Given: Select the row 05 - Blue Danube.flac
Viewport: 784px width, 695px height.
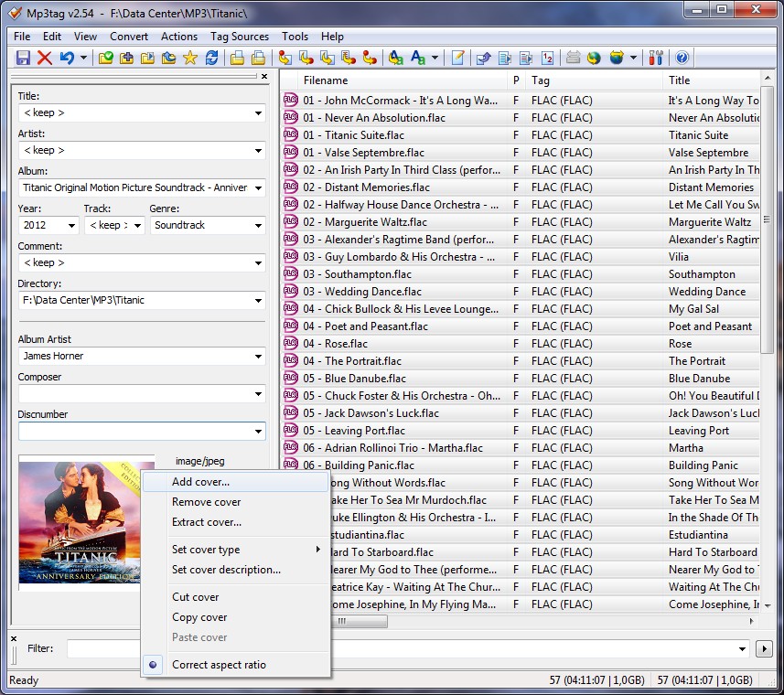Looking at the screenshot, I should (521, 379).
